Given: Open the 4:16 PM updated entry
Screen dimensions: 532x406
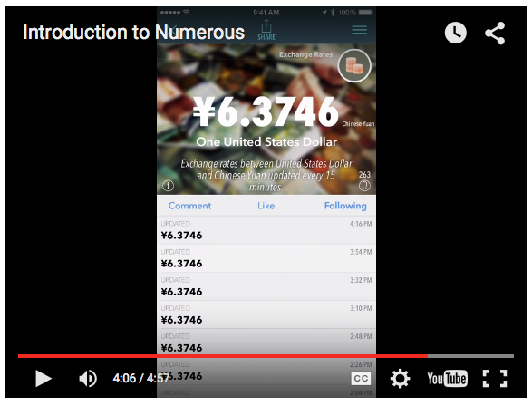Looking at the screenshot, I should click(266, 230).
